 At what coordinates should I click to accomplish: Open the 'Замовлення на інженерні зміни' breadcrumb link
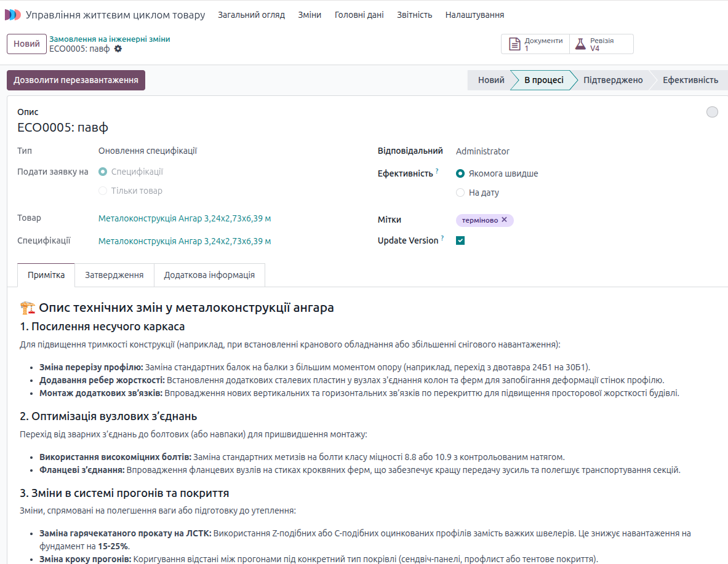pyautogui.click(x=110, y=39)
